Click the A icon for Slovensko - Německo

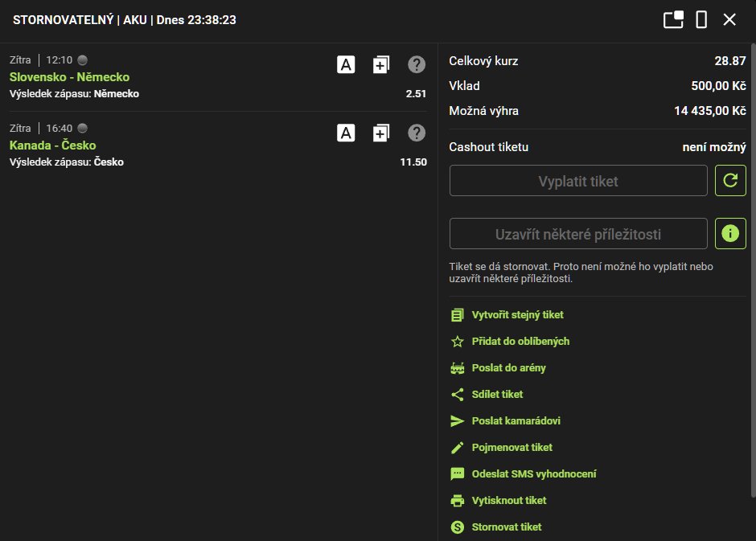[x=346, y=64]
